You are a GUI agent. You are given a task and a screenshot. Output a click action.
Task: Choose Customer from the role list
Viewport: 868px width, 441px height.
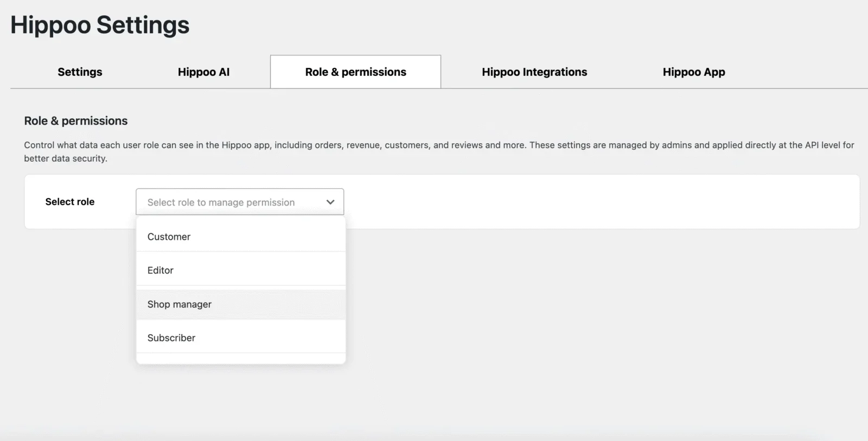pos(241,237)
